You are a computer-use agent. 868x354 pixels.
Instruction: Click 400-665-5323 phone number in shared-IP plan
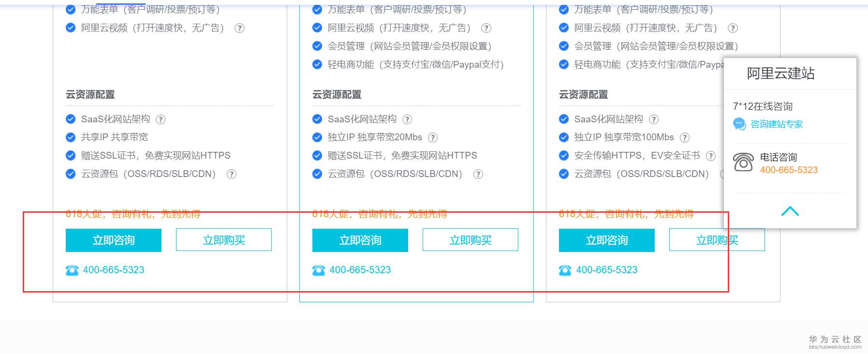(114, 270)
